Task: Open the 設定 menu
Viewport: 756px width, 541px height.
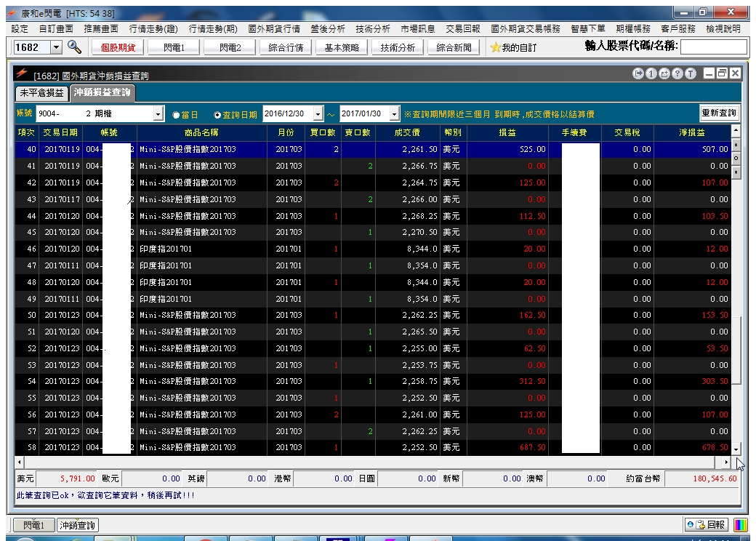Action: point(20,29)
